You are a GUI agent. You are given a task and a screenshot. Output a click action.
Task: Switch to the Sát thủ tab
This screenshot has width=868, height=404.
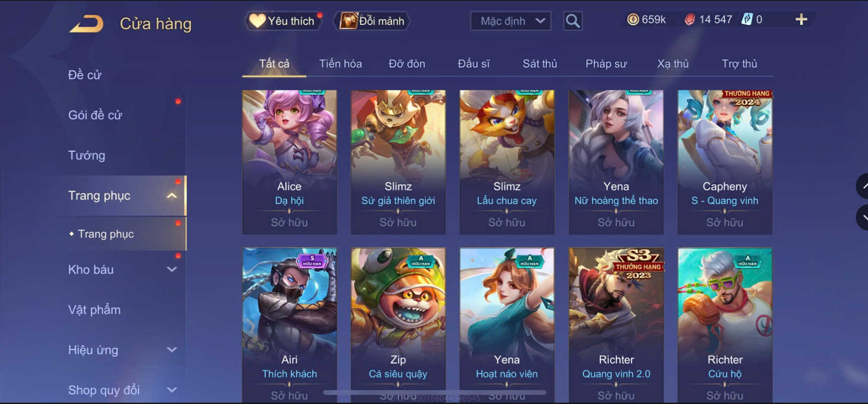click(x=540, y=64)
